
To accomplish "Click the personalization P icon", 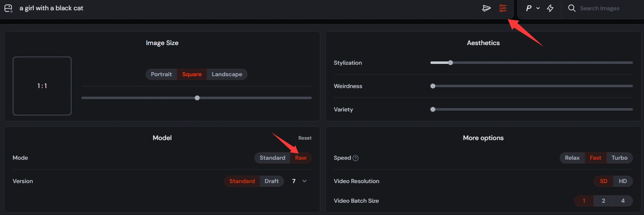I will pos(529,8).
